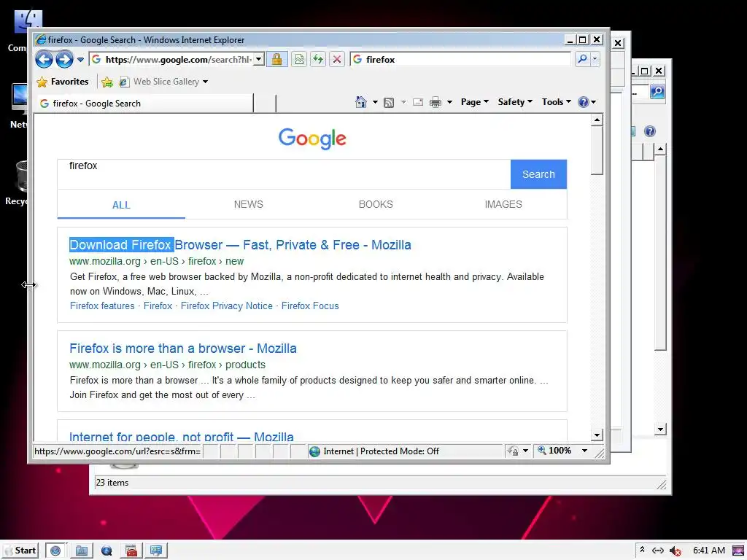
Task: Click the privacy report icon in status bar
Action: point(513,451)
